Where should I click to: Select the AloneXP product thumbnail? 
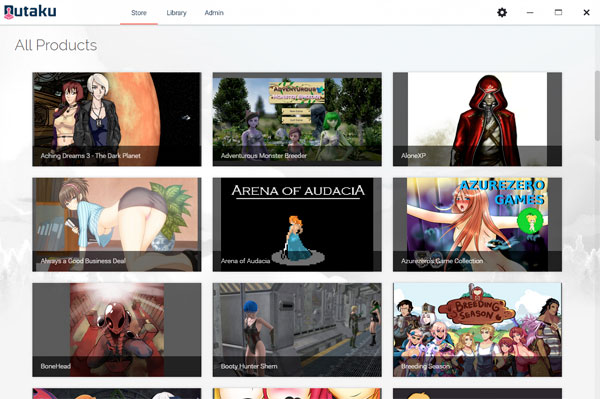pos(477,119)
